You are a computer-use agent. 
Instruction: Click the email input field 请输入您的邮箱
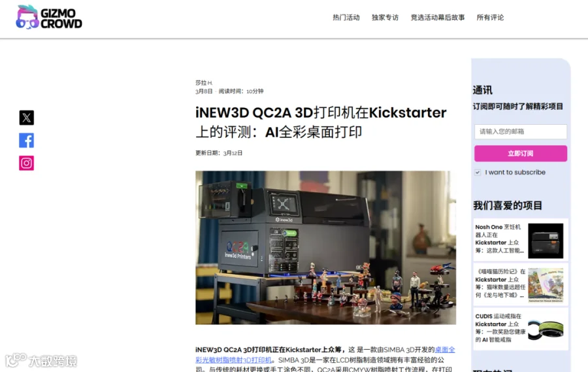pyautogui.click(x=521, y=132)
